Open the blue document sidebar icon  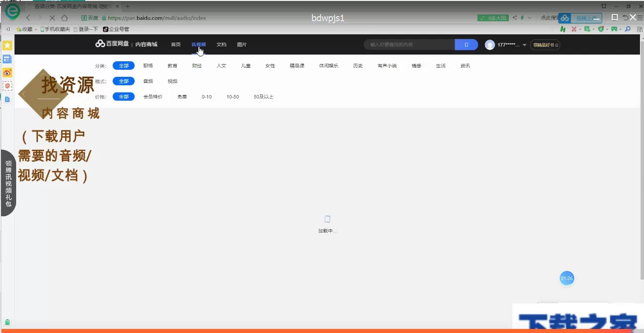[7, 99]
